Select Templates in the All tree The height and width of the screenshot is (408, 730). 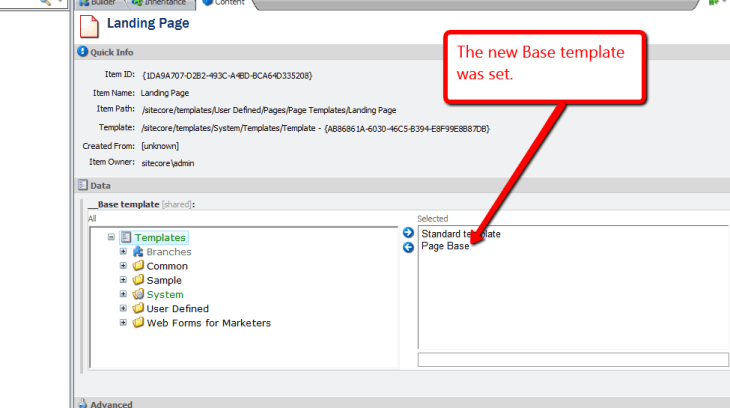tap(160, 238)
